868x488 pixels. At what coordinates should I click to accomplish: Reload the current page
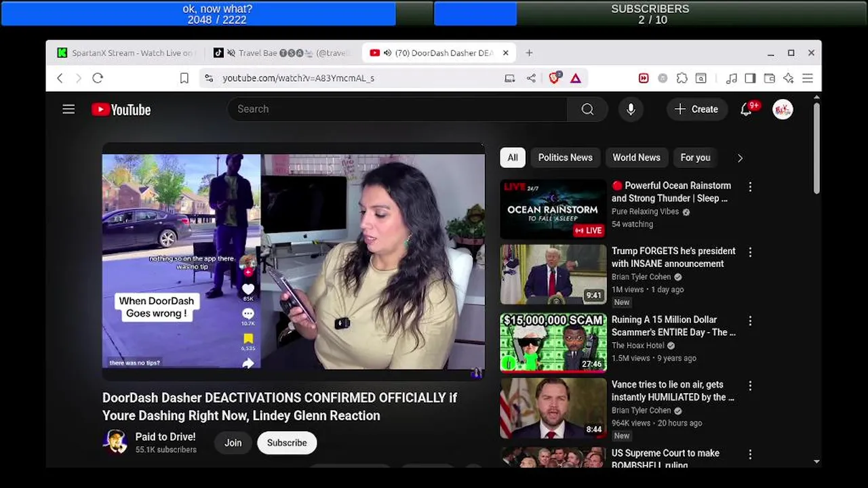[x=98, y=78]
